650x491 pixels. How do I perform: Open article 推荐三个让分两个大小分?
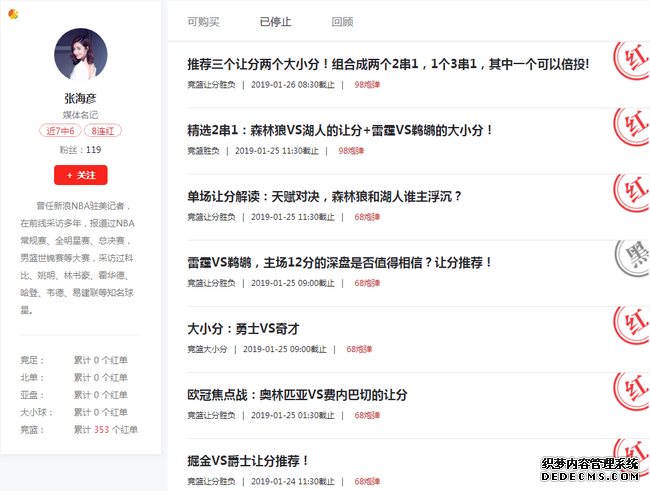click(388, 64)
